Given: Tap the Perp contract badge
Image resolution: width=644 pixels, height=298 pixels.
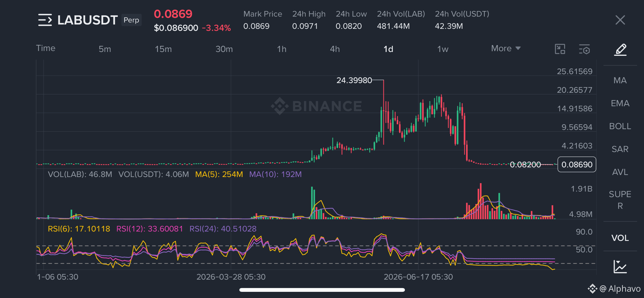Looking at the screenshot, I should [x=131, y=20].
